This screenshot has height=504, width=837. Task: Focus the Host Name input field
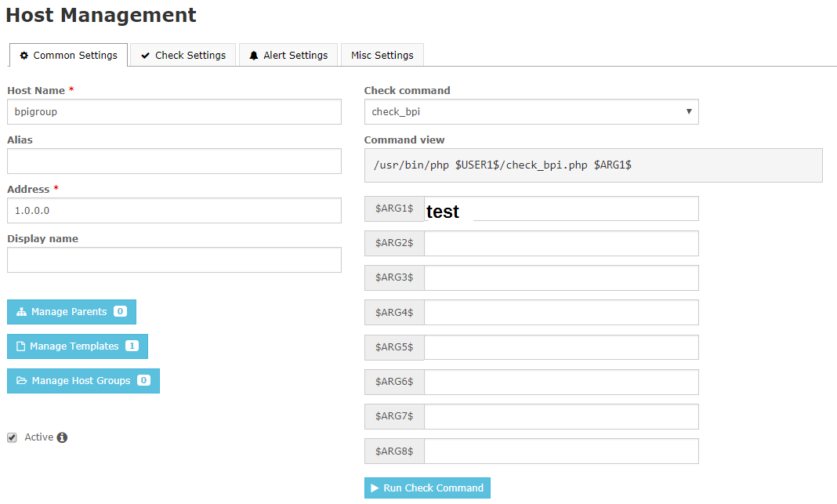coord(174,112)
